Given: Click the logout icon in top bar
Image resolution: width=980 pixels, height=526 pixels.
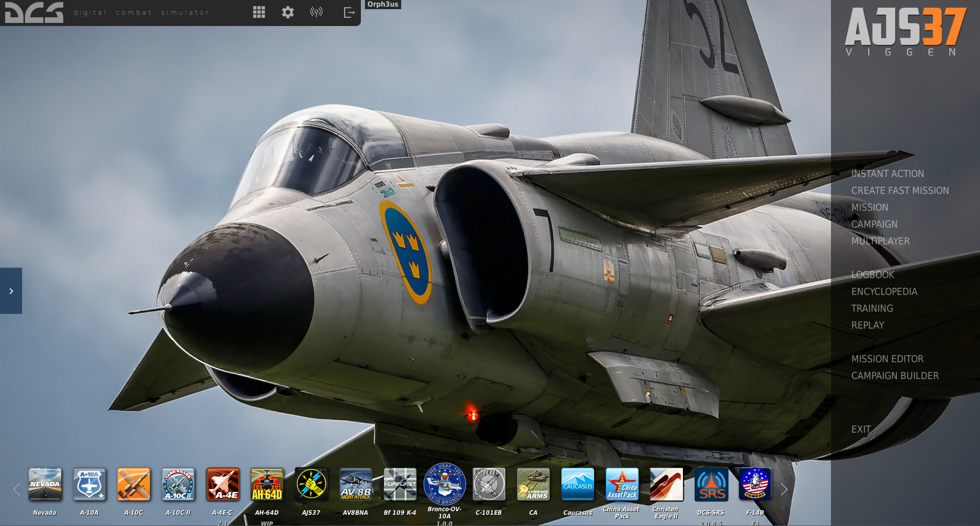Looking at the screenshot, I should point(349,12).
